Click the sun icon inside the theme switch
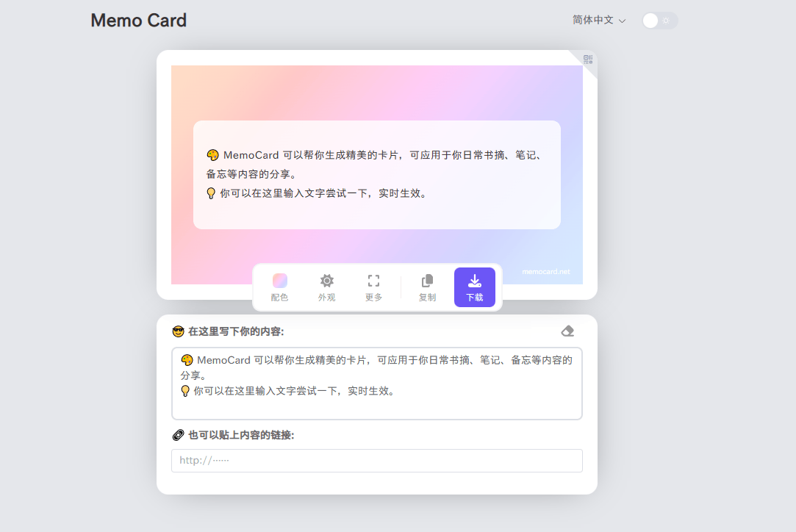 [666, 21]
